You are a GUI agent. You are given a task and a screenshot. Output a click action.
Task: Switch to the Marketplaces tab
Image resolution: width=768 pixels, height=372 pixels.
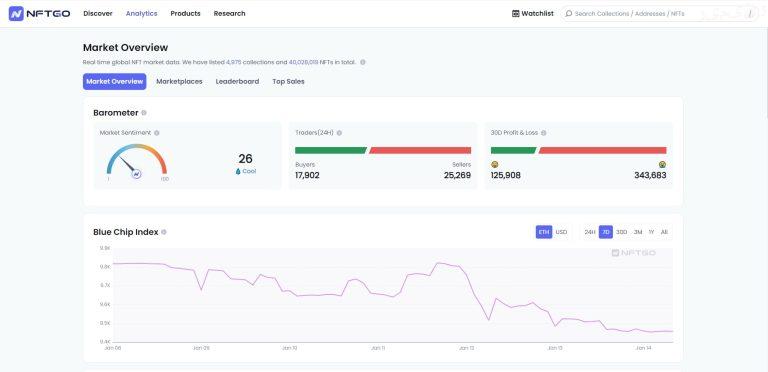179,82
